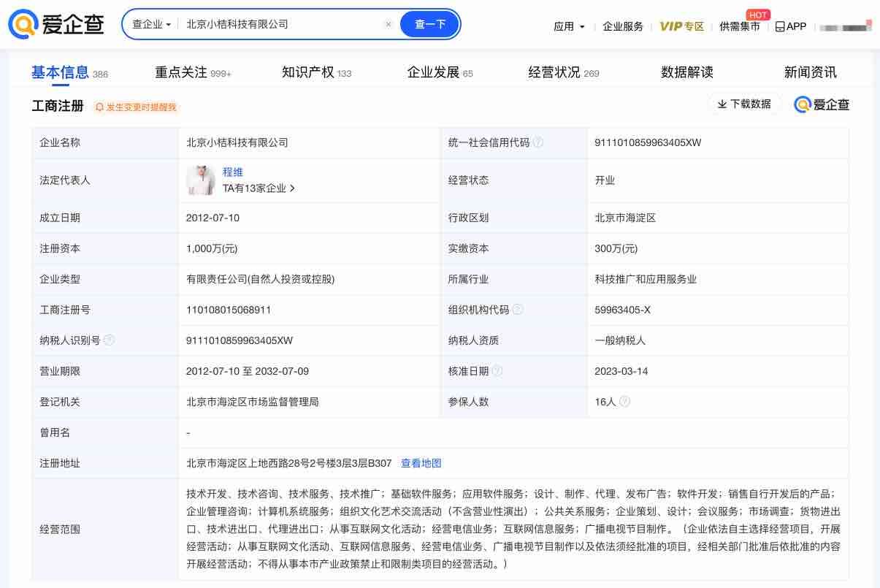Click help icon next to 纳税人识别号
This screenshot has width=880, height=588.
tap(109, 340)
